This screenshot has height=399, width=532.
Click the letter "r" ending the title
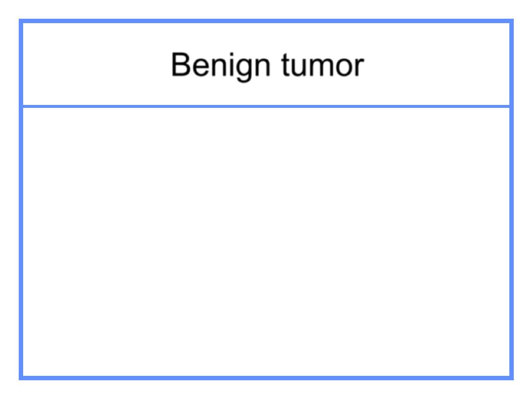(359, 67)
